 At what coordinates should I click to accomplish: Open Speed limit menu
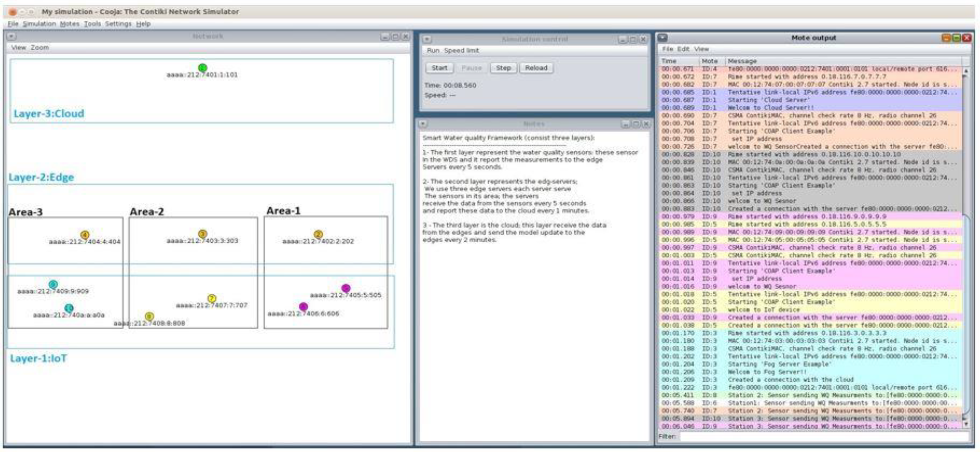[x=461, y=50]
